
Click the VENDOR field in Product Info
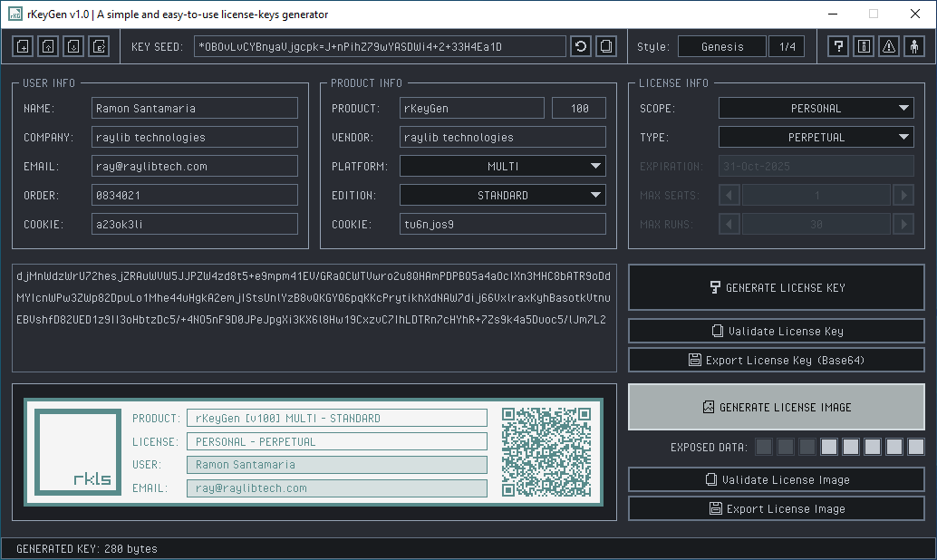tap(503, 137)
